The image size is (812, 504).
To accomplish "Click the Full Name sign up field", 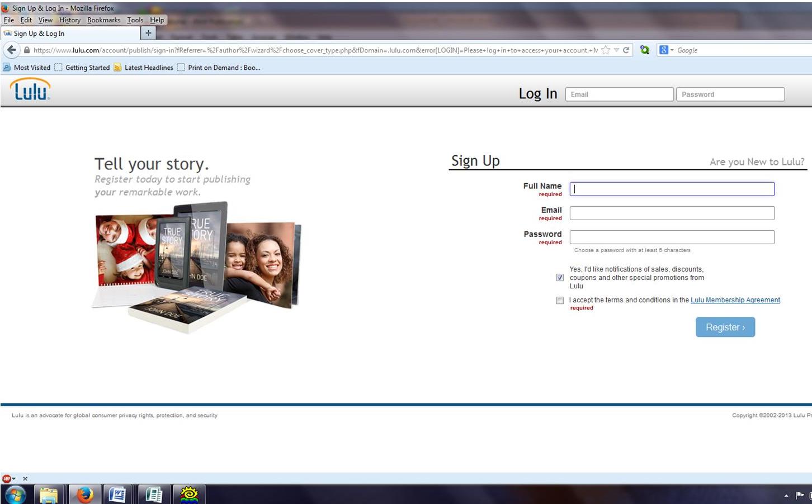I will [x=672, y=189].
